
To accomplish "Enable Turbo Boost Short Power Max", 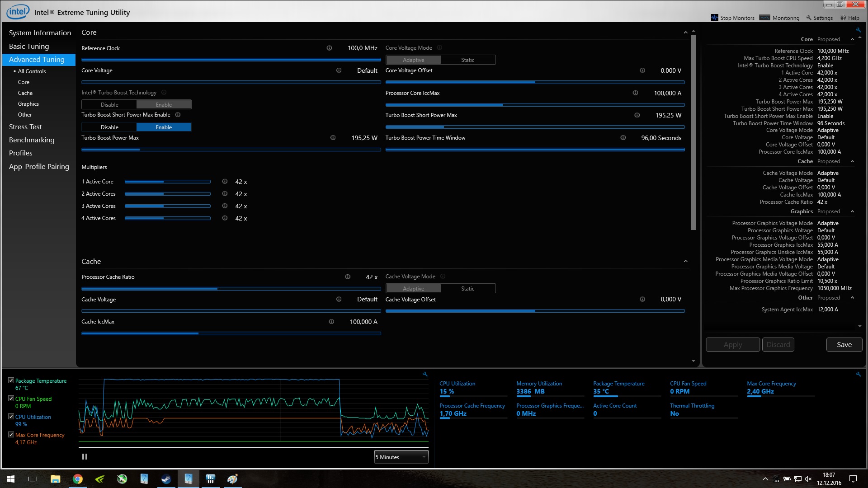I will tap(164, 127).
